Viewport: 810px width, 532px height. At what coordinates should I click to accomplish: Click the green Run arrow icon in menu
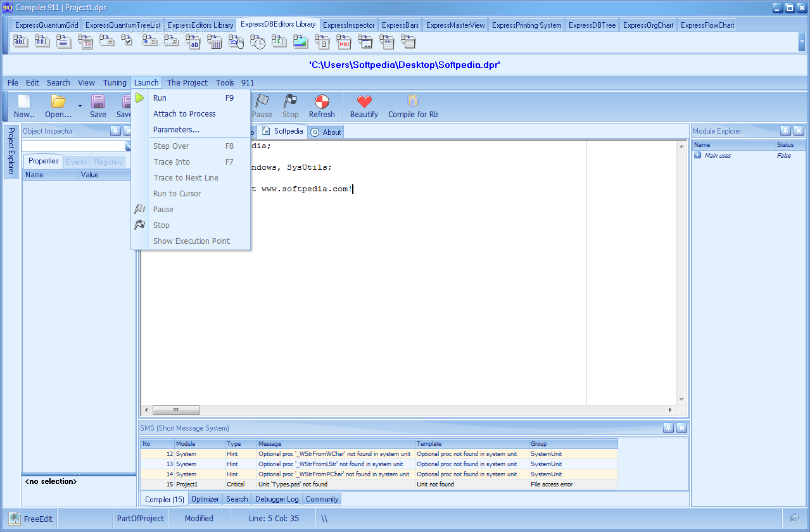(x=139, y=98)
